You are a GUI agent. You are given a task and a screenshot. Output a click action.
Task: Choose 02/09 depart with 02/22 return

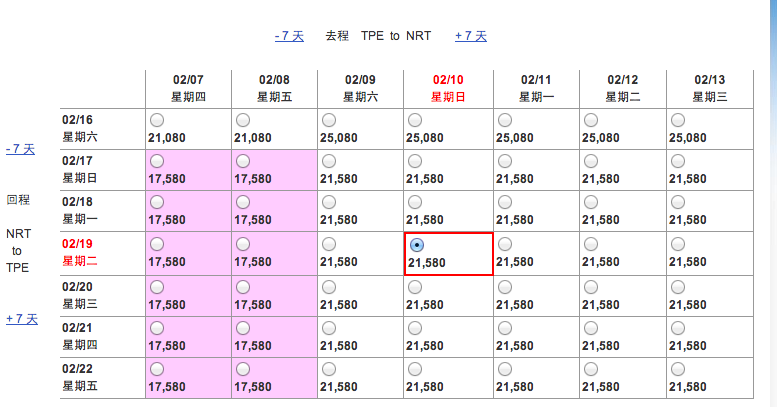[329, 369]
